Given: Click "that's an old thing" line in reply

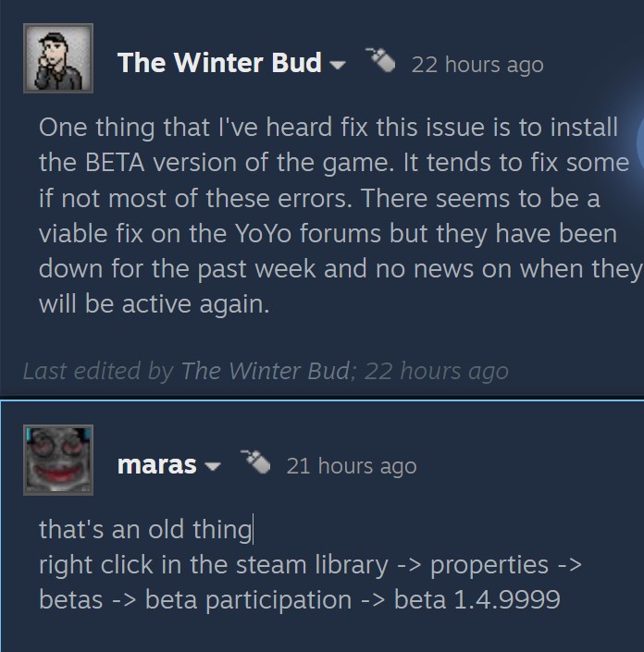Looking at the screenshot, I should pyautogui.click(x=144, y=529).
